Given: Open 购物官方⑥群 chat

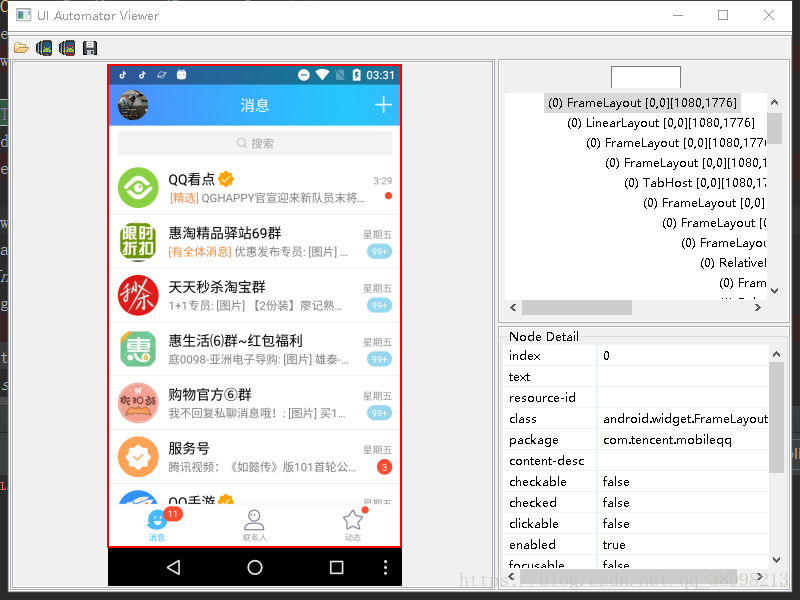Looking at the screenshot, I should (255, 403).
